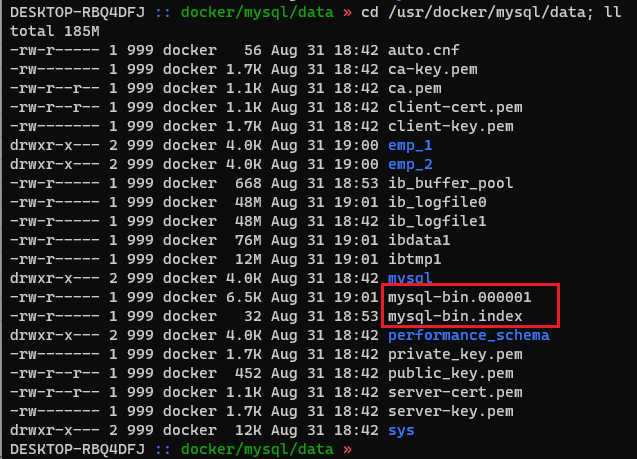Click the performance_schema directory name
This screenshot has height=459, width=637.
coord(469,335)
